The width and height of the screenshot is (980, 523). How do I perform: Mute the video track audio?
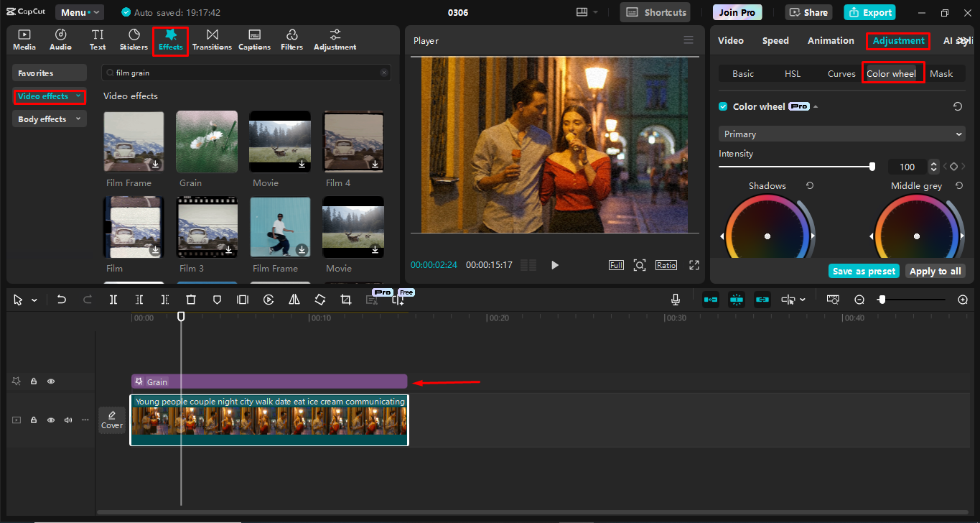point(67,420)
